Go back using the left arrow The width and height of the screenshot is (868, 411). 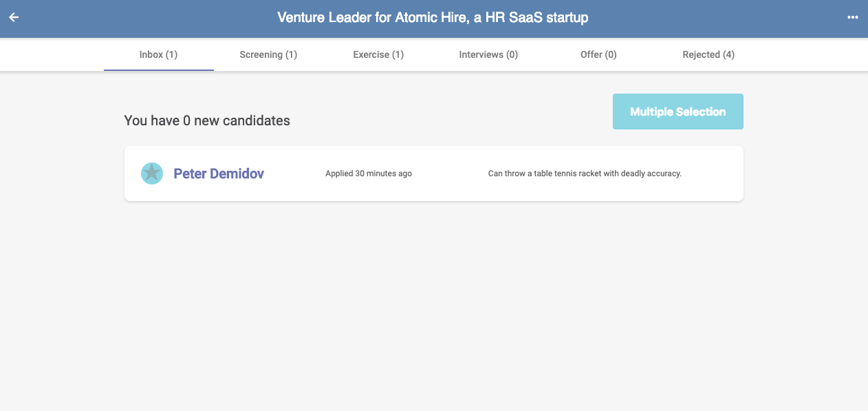(14, 17)
